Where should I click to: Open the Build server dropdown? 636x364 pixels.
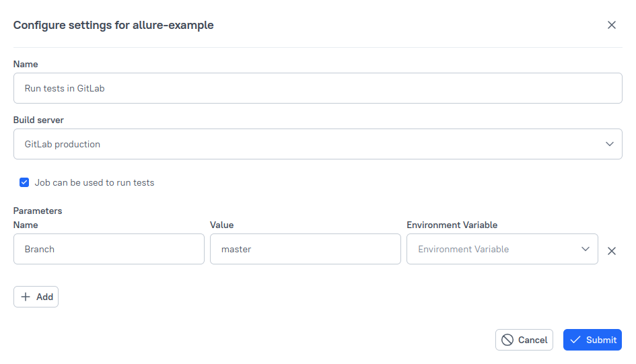point(318,144)
